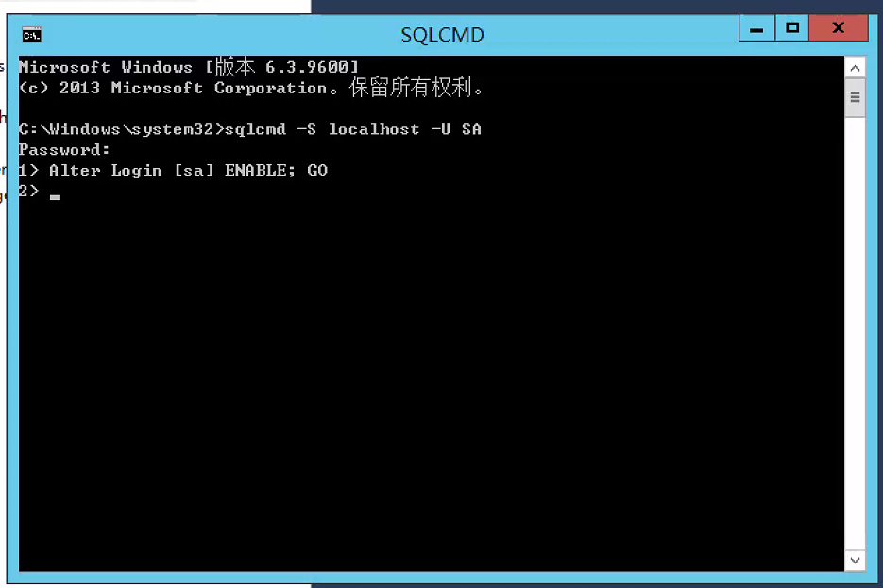Click the '-U SA' argument text
This screenshot has height=588, width=883.
(456, 129)
